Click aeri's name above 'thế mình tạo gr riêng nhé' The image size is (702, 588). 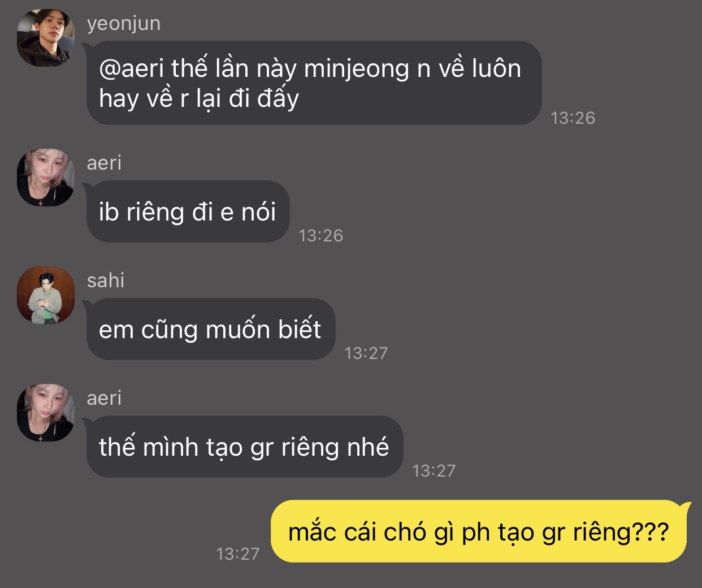pyautogui.click(x=104, y=398)
